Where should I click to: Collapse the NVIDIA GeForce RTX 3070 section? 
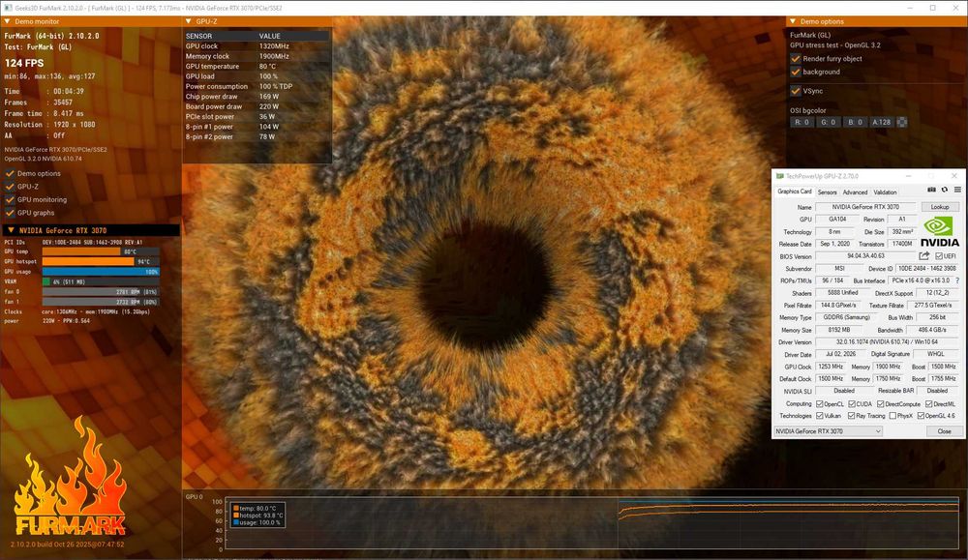(x=11, y=230)
